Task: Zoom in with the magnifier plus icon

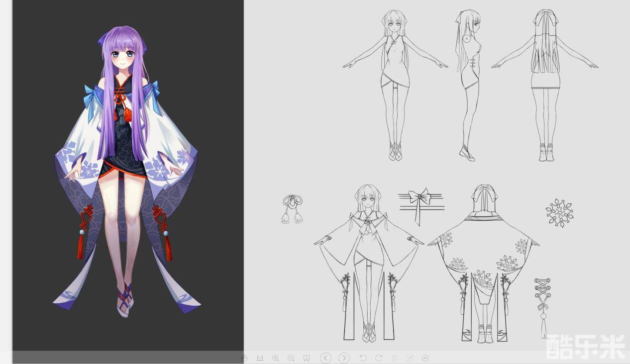Action: click(x=276, y=358)
